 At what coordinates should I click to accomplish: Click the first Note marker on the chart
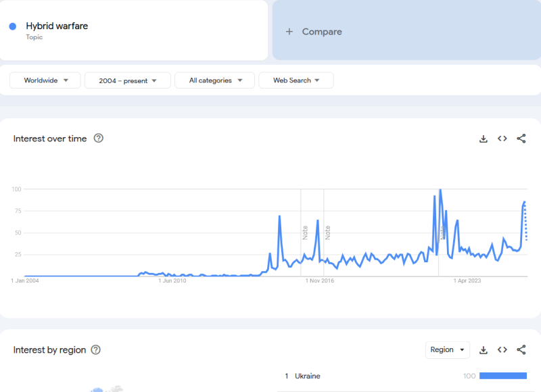pos(305,232)
